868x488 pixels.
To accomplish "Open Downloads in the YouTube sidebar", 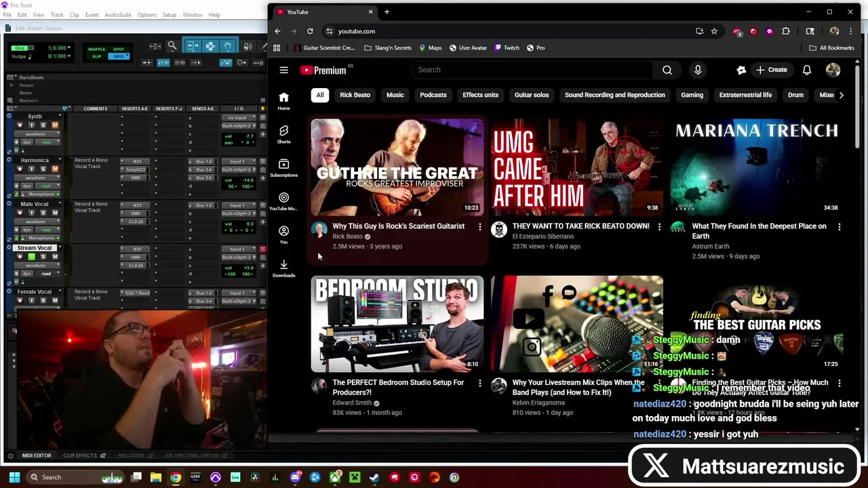I will tap(283, 268).
